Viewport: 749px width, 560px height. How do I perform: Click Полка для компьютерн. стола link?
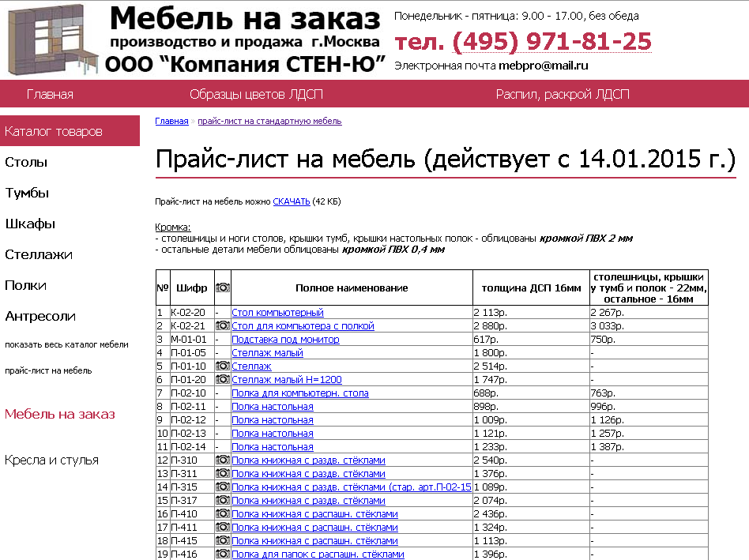pyautogui.click(x=300, y=393)
